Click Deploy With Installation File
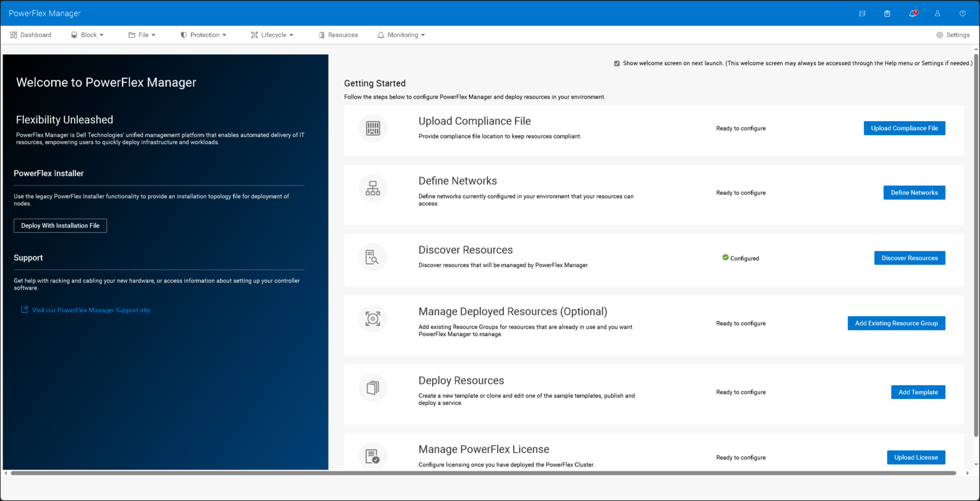The image size is (980, 501). pos(60,225)
